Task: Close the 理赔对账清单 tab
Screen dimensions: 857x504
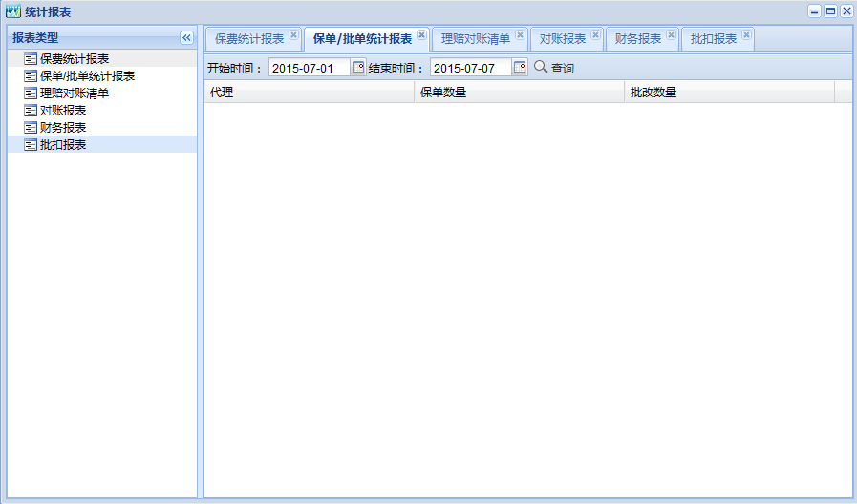Action: coord(520,34)
